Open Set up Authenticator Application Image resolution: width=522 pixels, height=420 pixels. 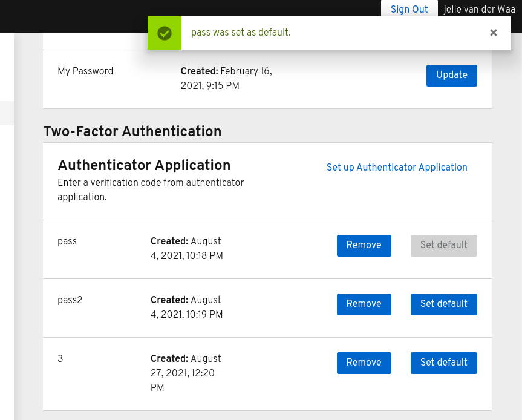tap(397, 168)
